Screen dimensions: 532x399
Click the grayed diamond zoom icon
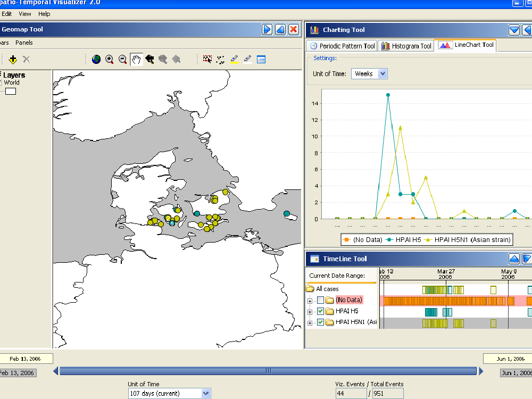tap(177, 60)
